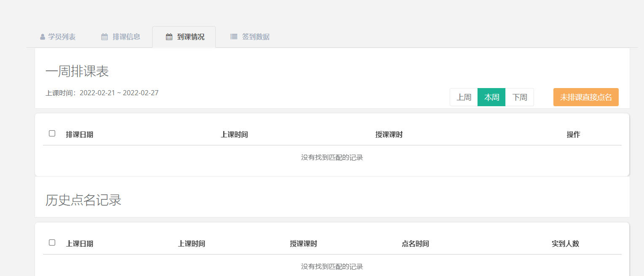The image size is (644, 276).
Task: Select 本周 week button
Action: (491, 97)
